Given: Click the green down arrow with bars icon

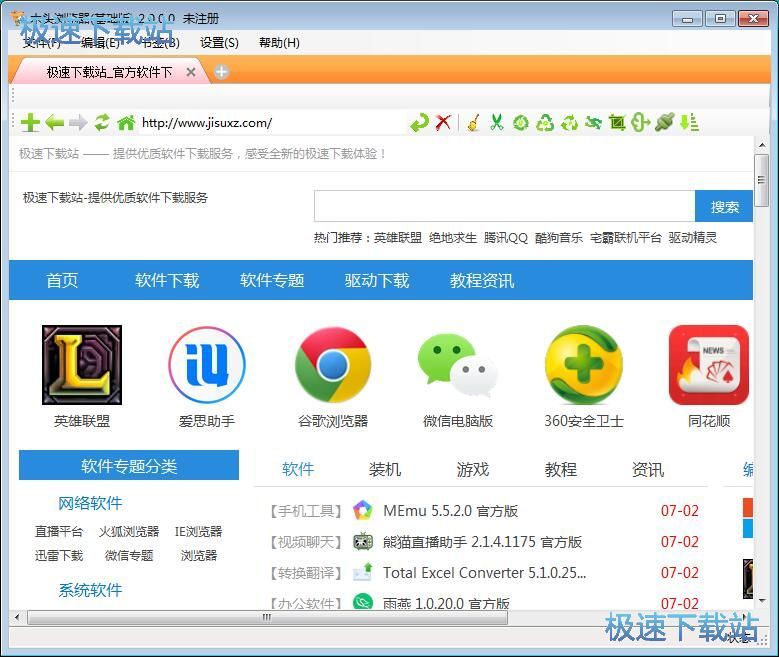Looking at the screenshot, I should click(689, 122).
